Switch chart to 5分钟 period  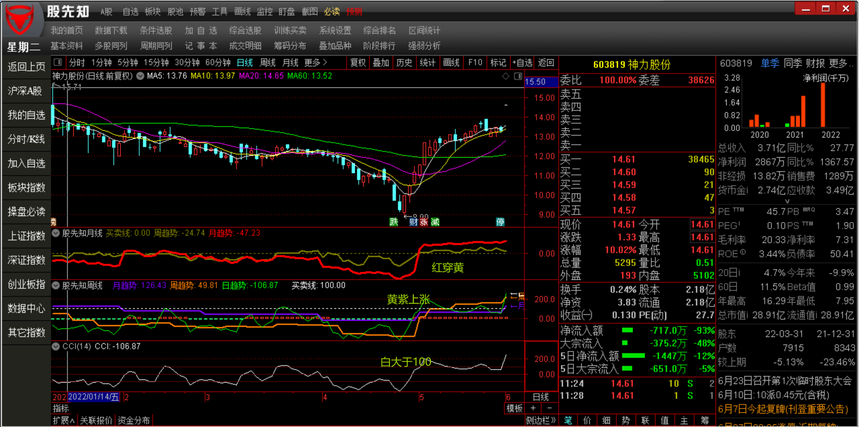[x=128, y=62]
